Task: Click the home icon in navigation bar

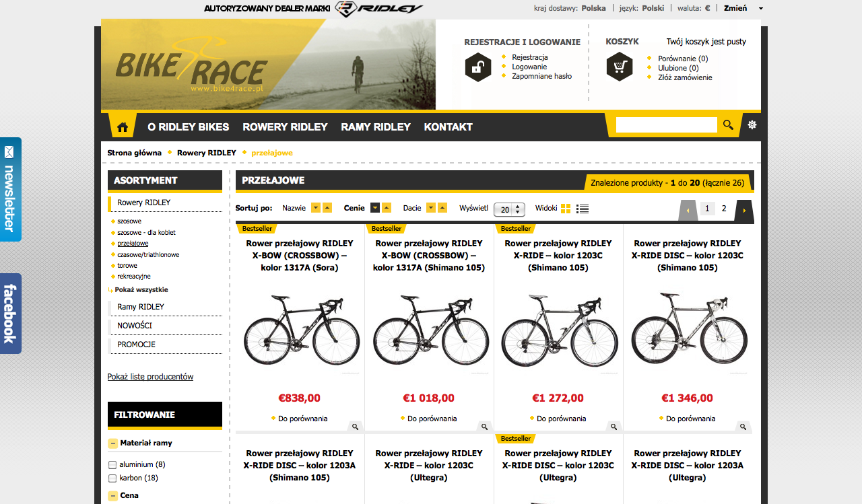Action: (x=123, y=127)
